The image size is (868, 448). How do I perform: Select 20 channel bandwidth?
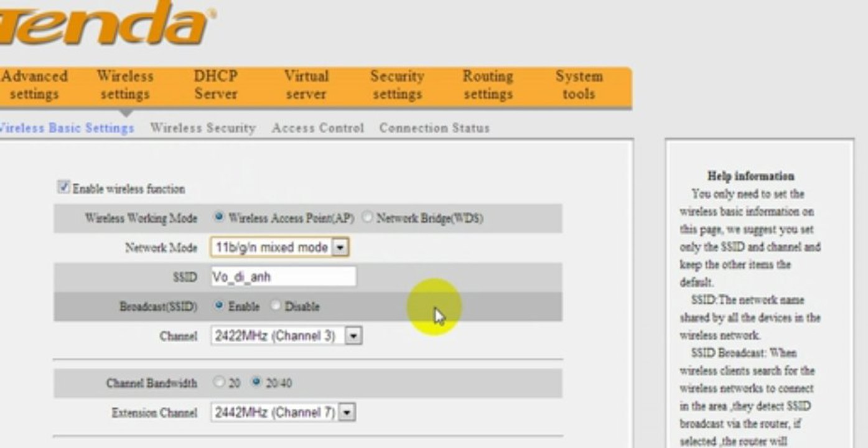[218, 383]
